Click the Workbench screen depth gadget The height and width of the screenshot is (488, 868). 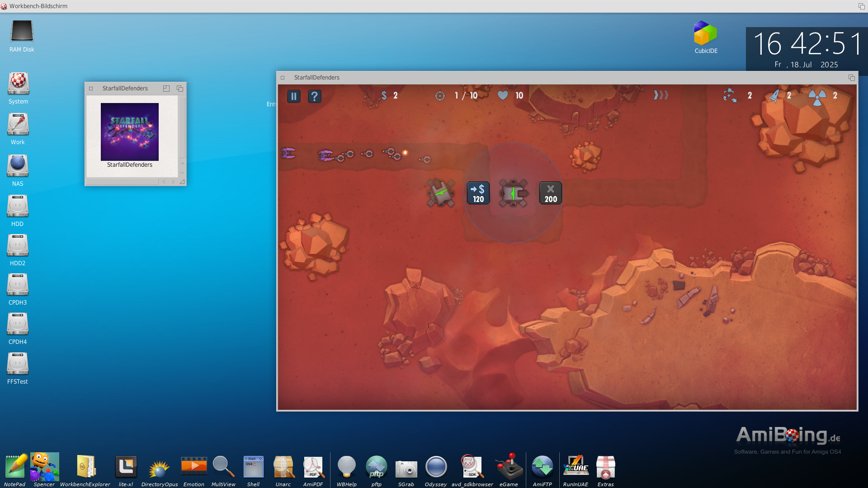point(862,6)
